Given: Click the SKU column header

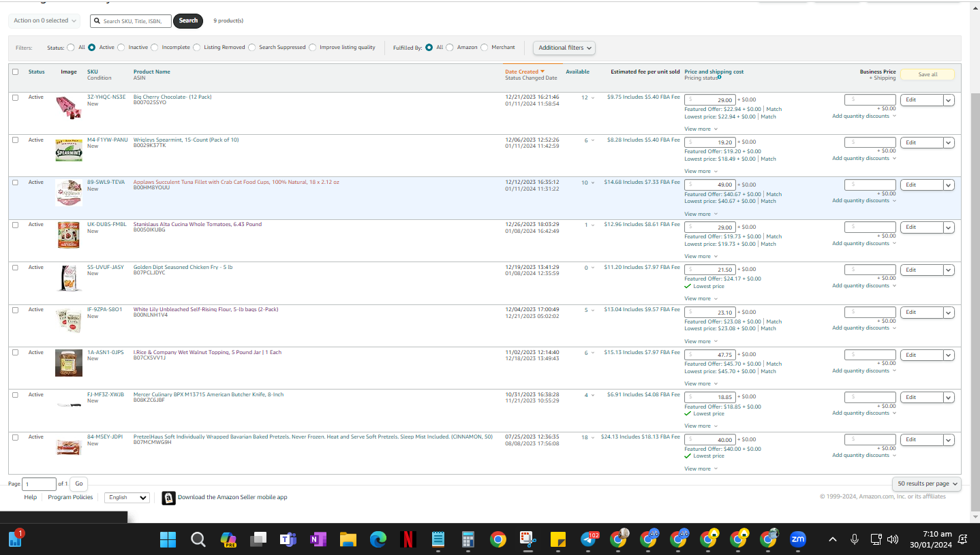Looking at the screenshot, I should pos(93,72).
